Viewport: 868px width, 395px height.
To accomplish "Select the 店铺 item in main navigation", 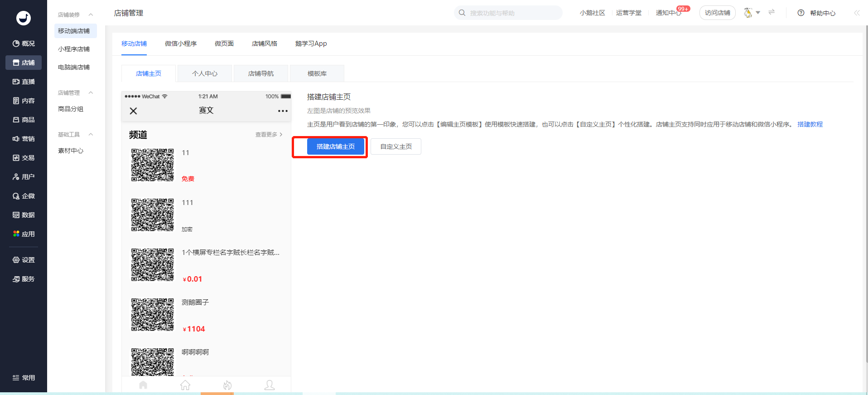I will (x=24, y=63).
